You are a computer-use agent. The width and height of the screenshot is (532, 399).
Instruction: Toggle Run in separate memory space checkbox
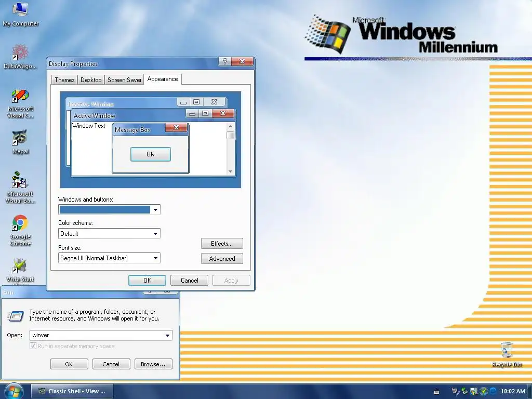coord(33,345)
